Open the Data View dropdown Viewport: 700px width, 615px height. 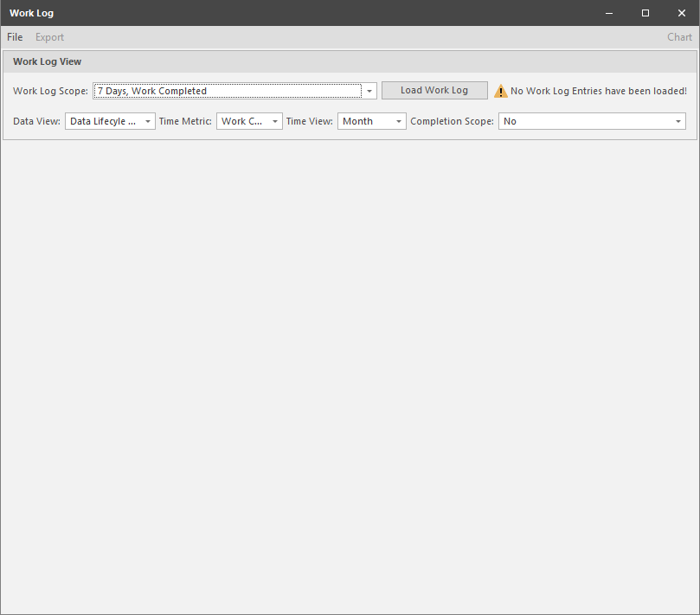pyautogui.click(x=110, y=121)
